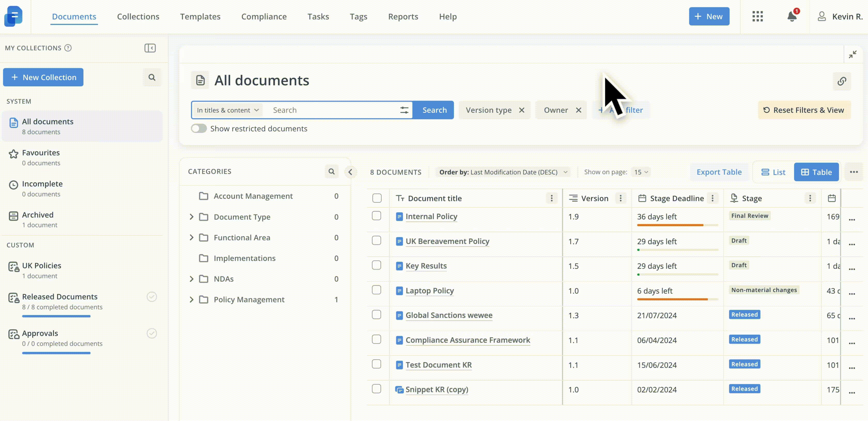Click the search collections magnifier icon
The image size is (868, 421).
[152, 77]
